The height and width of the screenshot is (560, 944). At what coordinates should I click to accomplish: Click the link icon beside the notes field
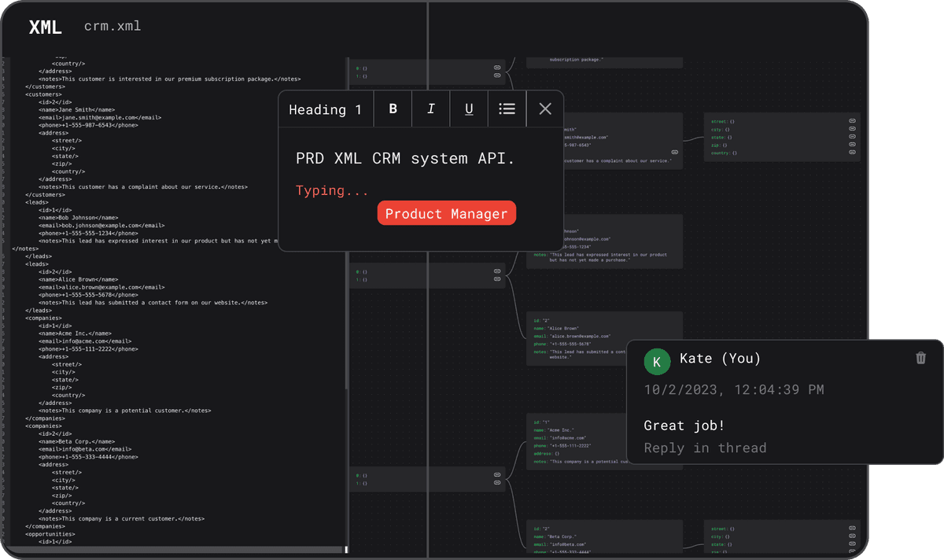click(674, 151)
